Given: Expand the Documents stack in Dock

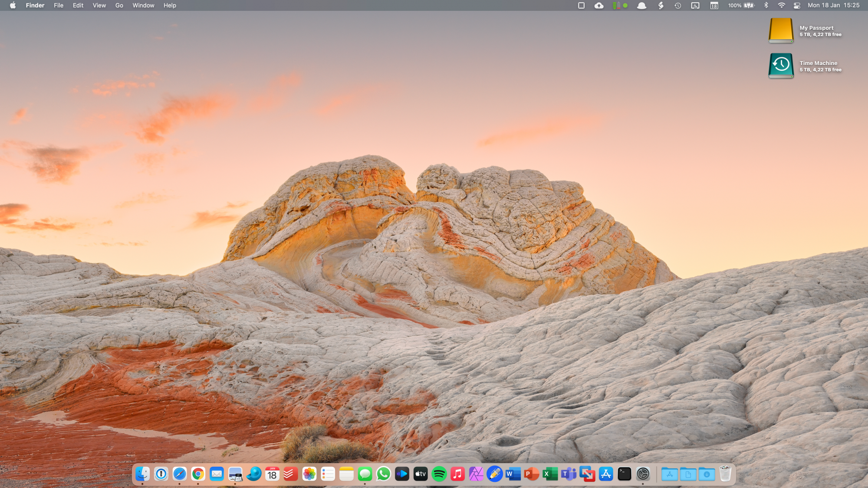Looking at the screenshot, I should (688, 474).
